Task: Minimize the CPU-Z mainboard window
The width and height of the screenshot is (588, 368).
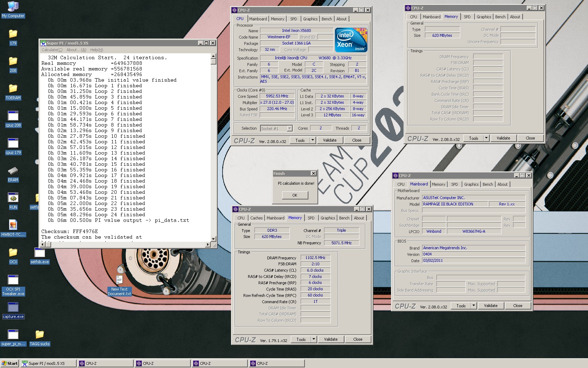Action: point(517,176)
